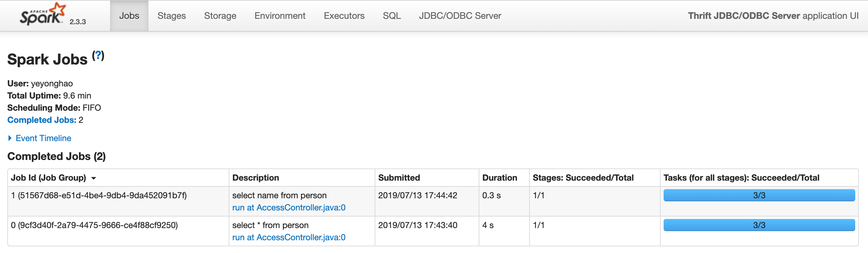This screenshot has width=868, height=253.
Task: Click the Apache Spark logo
Action: (43, 14)
